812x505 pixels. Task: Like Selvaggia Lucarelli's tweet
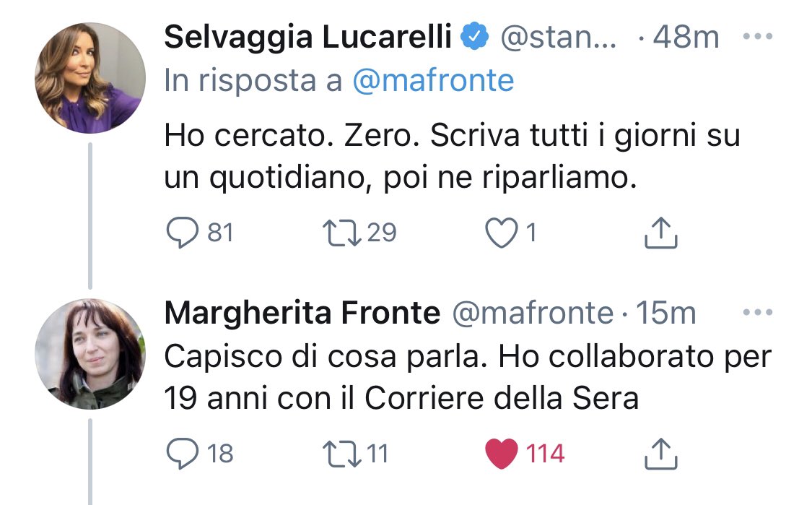point(499,233)
